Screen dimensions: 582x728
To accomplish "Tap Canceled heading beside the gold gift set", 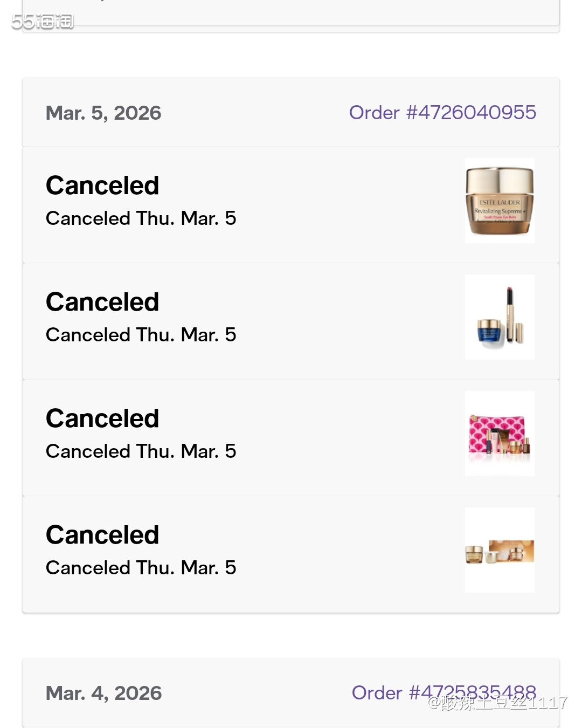I will click(102, 535).
